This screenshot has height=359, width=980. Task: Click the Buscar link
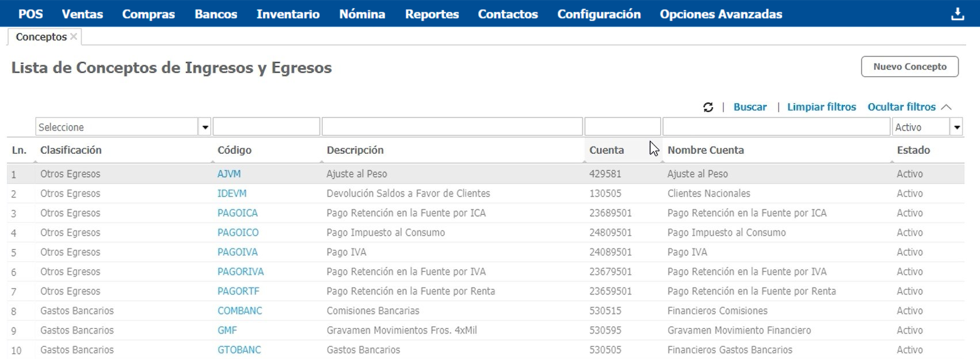click(750, 107)
